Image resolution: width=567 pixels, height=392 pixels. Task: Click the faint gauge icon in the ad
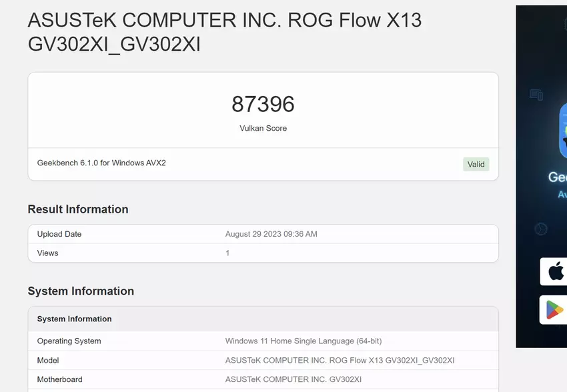coord(540,229)
